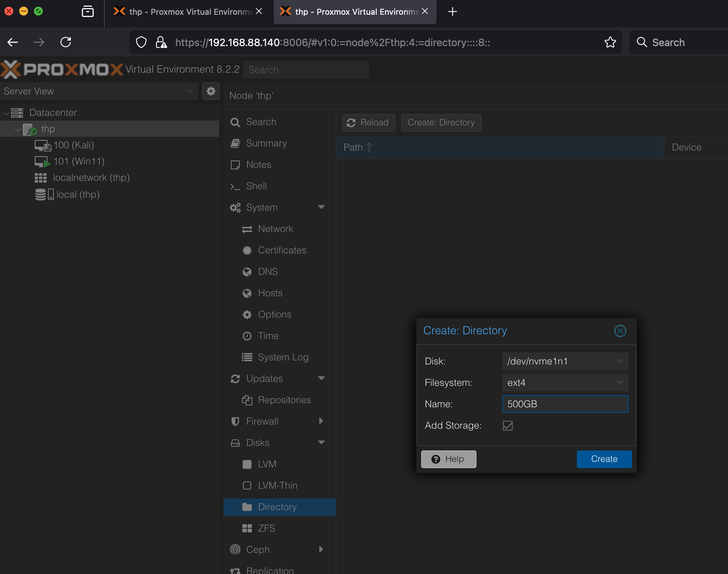Close the Create: Directory dialog

tap(620, 331)
